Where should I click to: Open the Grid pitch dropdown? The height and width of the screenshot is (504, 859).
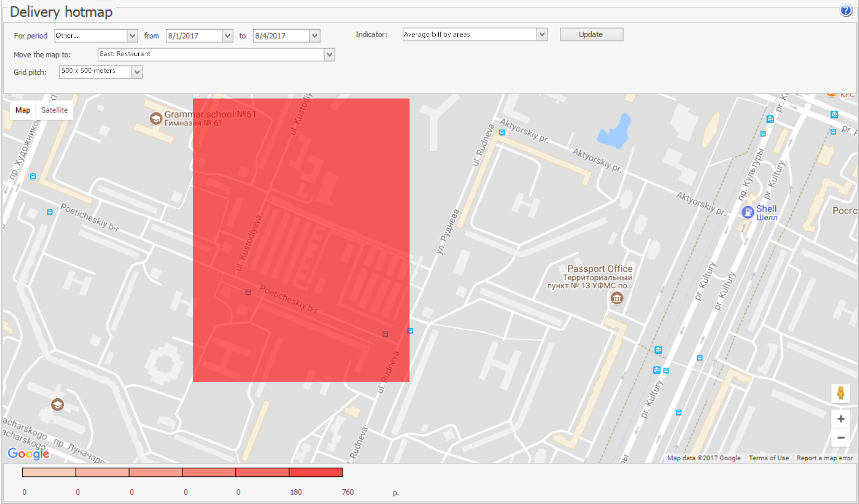tap(137, 72)
